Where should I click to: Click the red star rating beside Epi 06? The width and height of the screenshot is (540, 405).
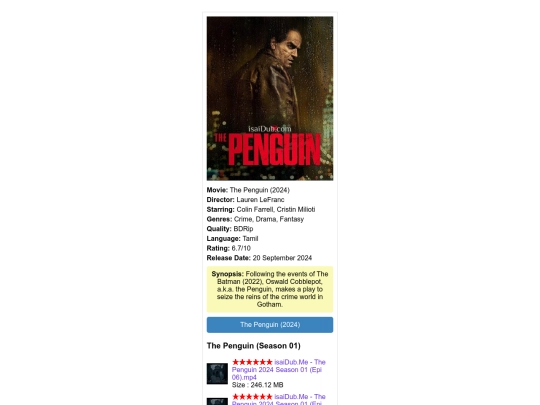pyautogui.click(x=252, y=362)
